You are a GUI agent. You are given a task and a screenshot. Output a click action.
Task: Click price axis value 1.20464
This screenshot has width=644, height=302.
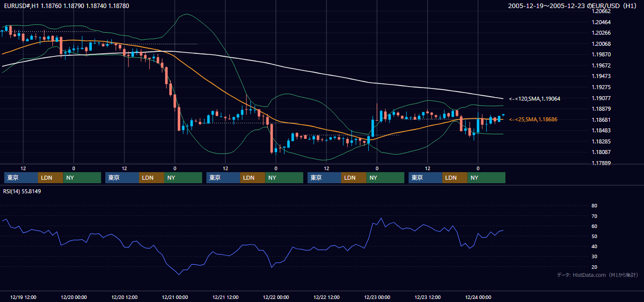coord(601,22)
